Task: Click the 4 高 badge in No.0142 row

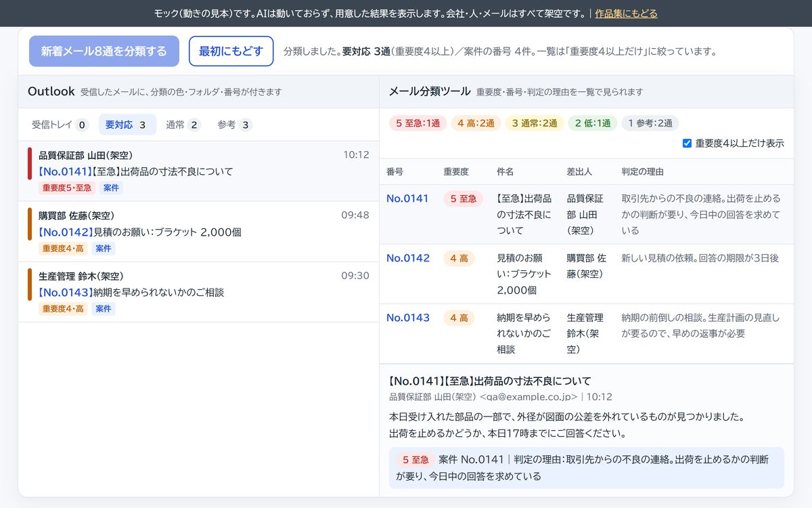Action: coord(459,259)
